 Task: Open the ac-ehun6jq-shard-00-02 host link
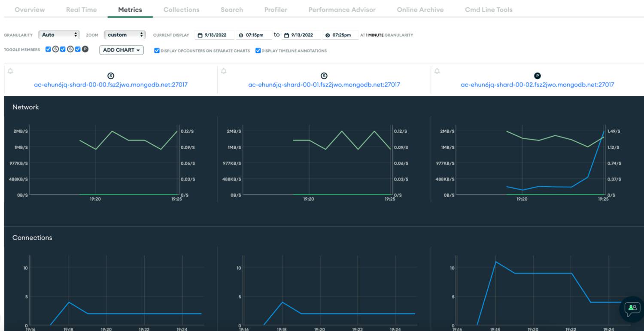[538, 85]
